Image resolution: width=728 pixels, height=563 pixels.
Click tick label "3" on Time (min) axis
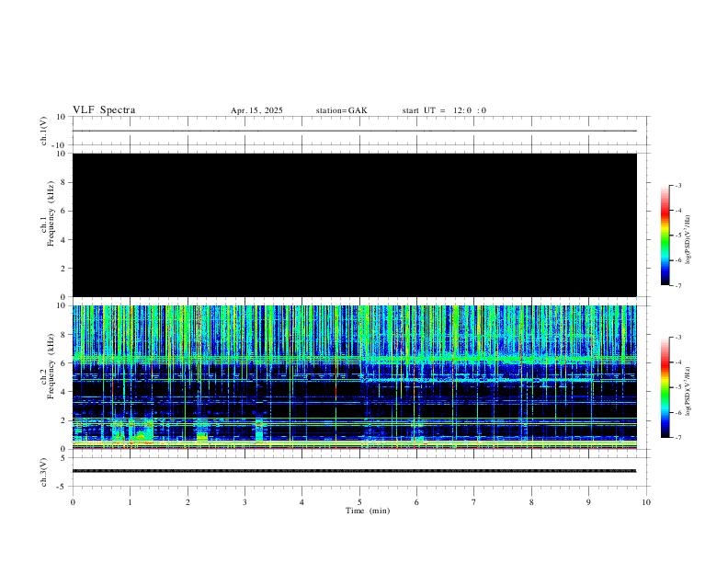245,502
